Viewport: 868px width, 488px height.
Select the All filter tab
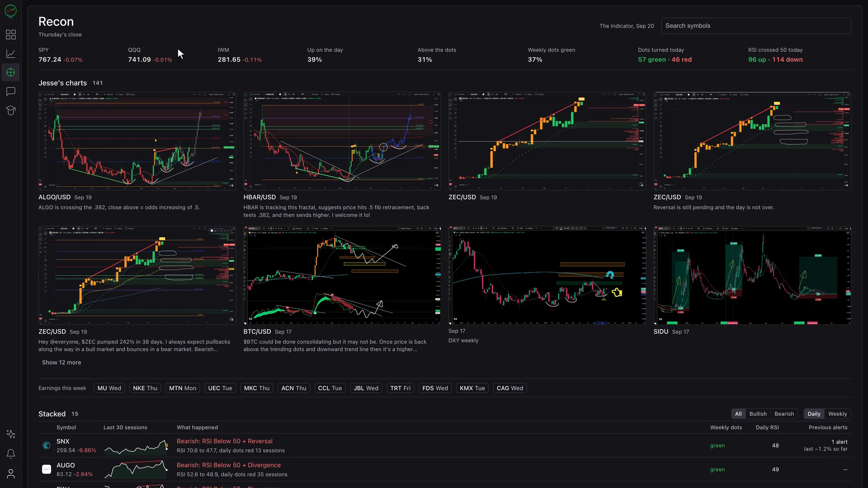pyautogui.click(x=738, y=414)
